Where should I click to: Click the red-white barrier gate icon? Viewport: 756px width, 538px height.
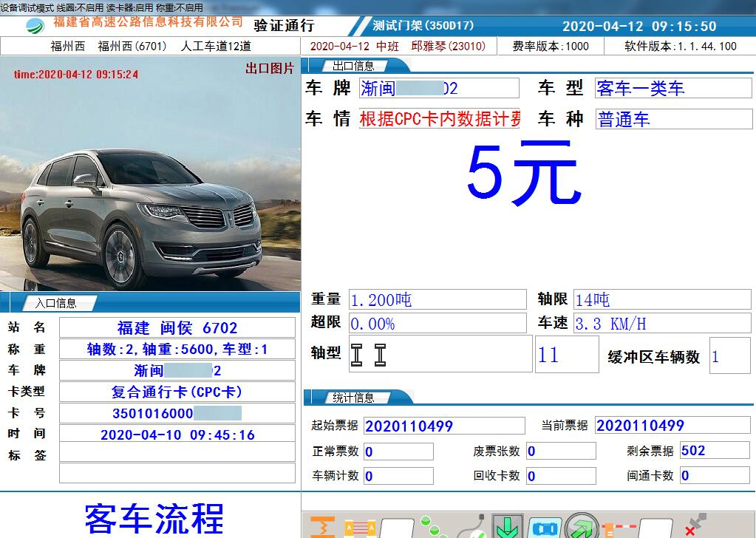tap(618, 527)
